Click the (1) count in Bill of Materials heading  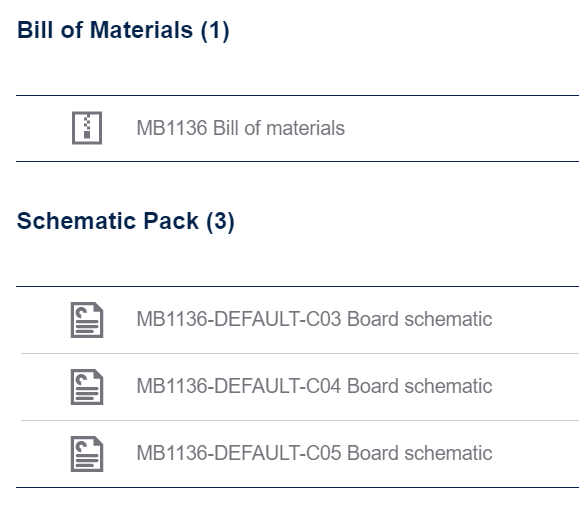tap(215, 30)
